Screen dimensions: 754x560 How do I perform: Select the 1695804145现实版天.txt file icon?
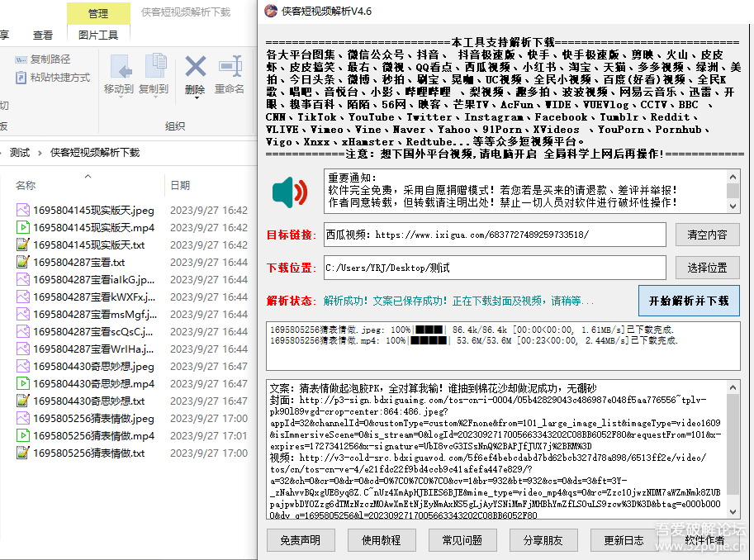pyautogui.click(x=22, y=244)
